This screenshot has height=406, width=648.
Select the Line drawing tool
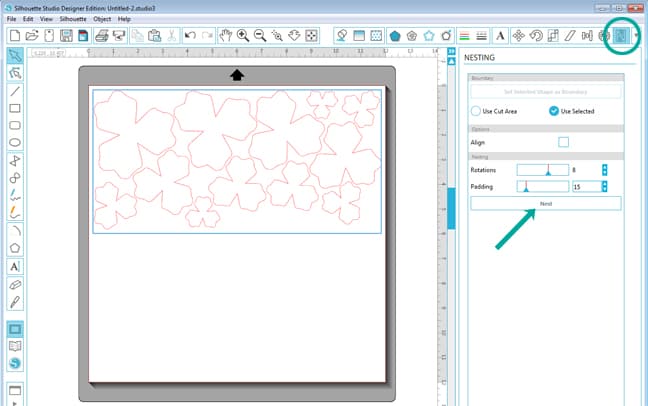[x=15, y=90]
